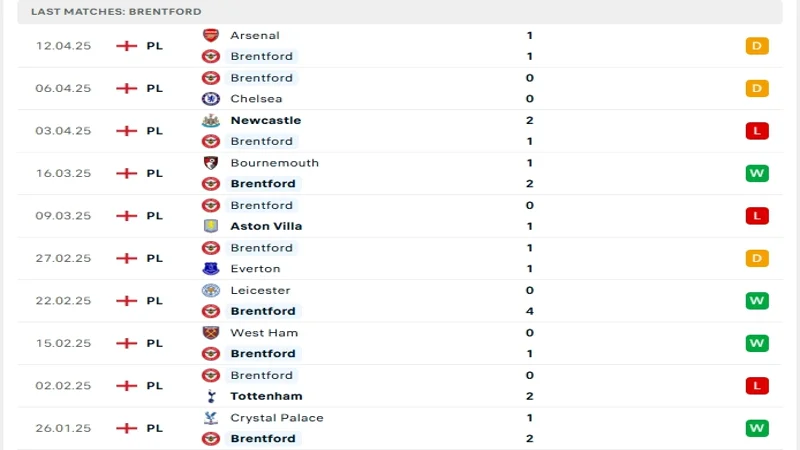Open the 26.01.25 Crystal Palace match row
This screenshot has height=450, width=800.
tap(400, 428)
